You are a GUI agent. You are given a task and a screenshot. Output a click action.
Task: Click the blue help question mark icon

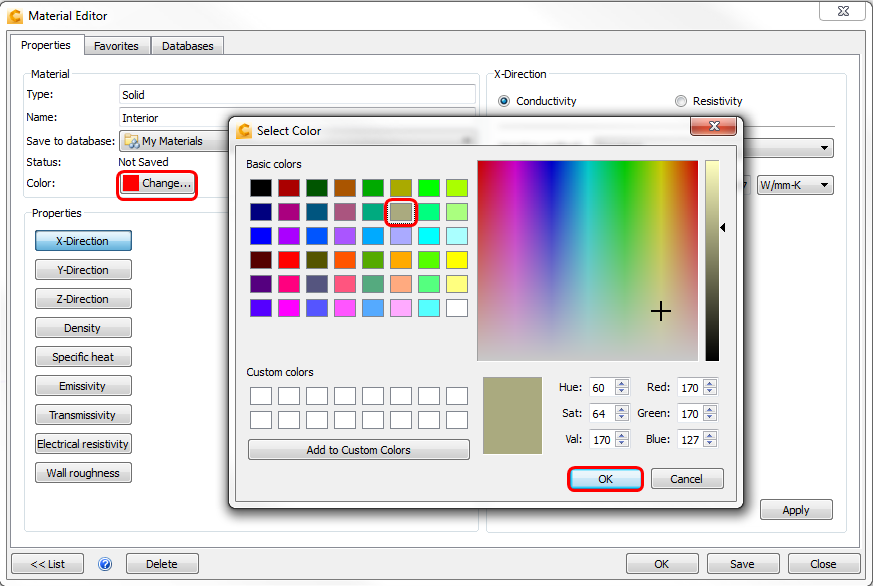click(104, 563)
